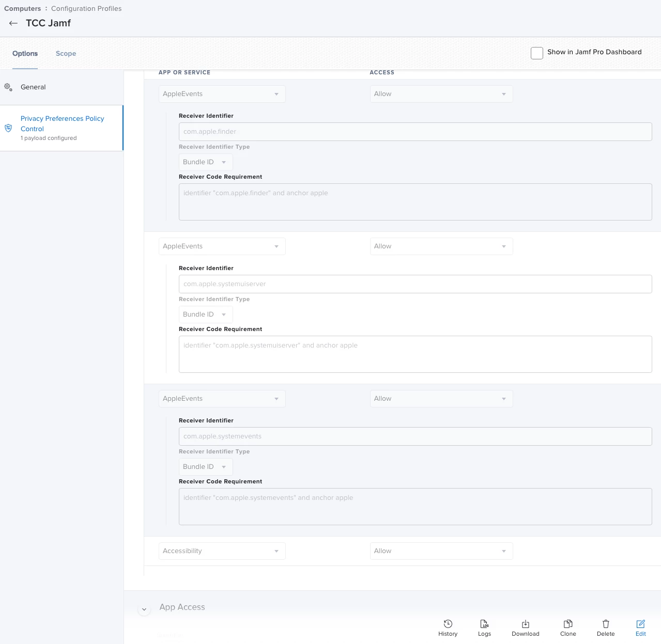
Task: Click systemevents code requirement textarea
Action: click(415, 507)
